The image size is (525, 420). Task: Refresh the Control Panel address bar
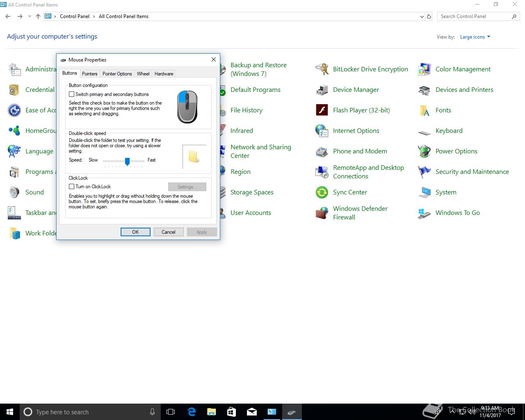point(429,17)
